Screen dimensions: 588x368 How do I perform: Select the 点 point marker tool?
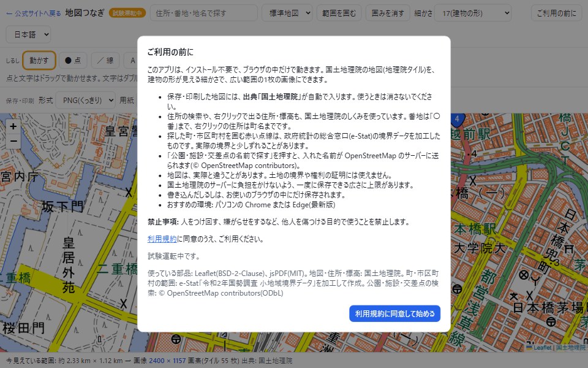(x=73, y=61)
